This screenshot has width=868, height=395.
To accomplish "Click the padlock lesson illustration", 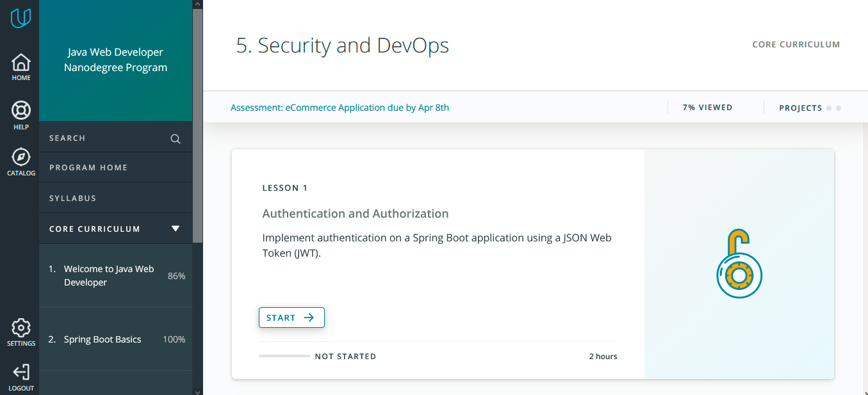I will tap(739, 263).
